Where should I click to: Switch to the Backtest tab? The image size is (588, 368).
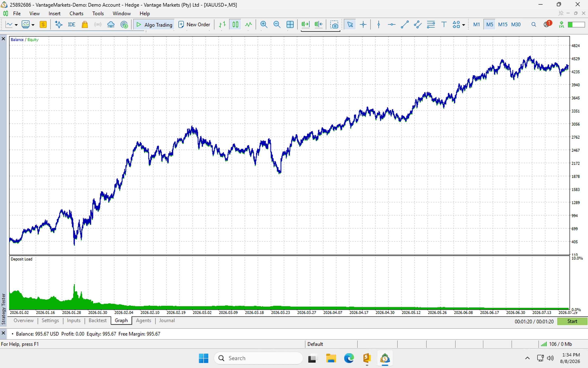(97, 321)
